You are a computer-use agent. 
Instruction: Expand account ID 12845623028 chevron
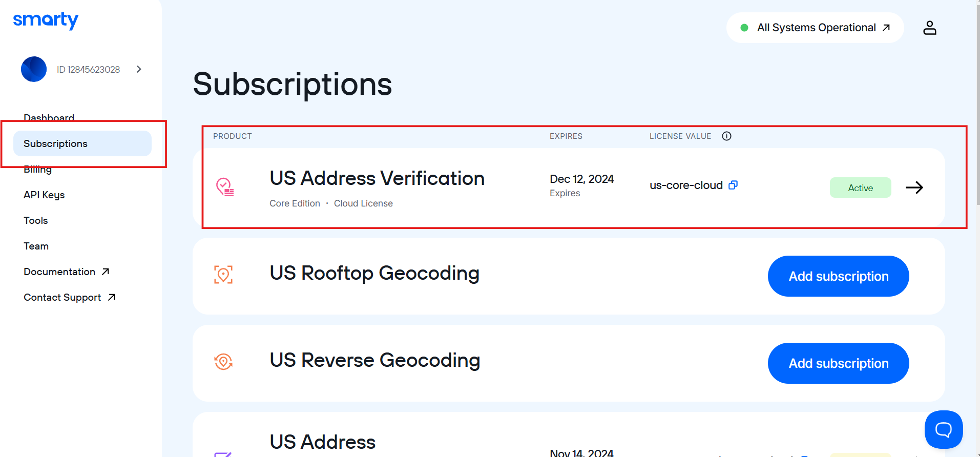pyautogui.click(x=139, y=69)
